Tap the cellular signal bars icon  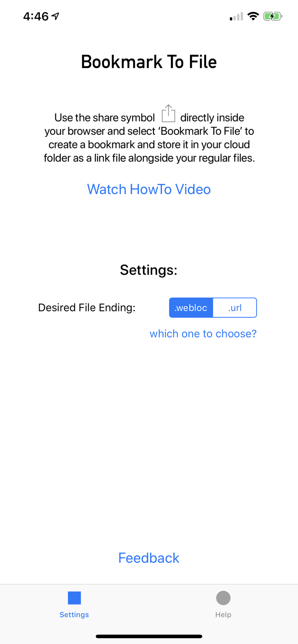click(x=236, y=16)
